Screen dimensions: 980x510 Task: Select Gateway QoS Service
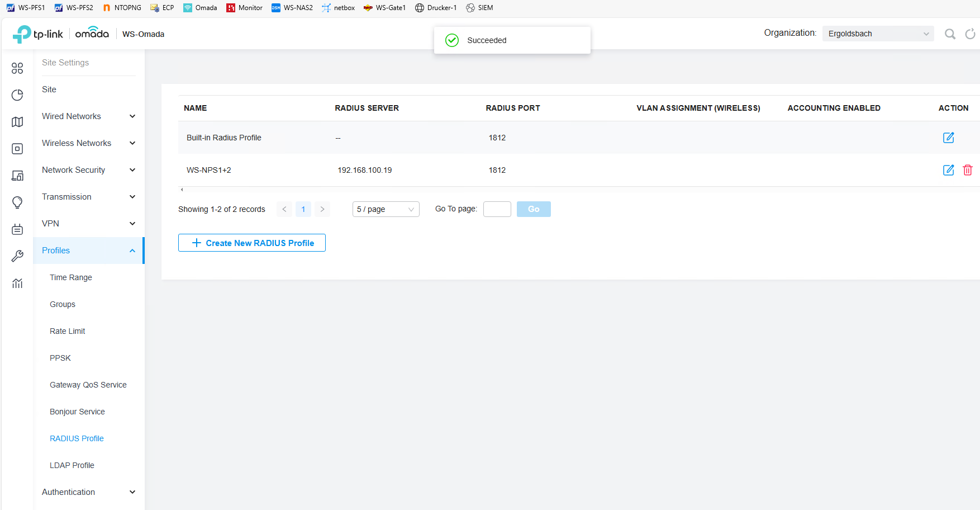click(88, 385)
